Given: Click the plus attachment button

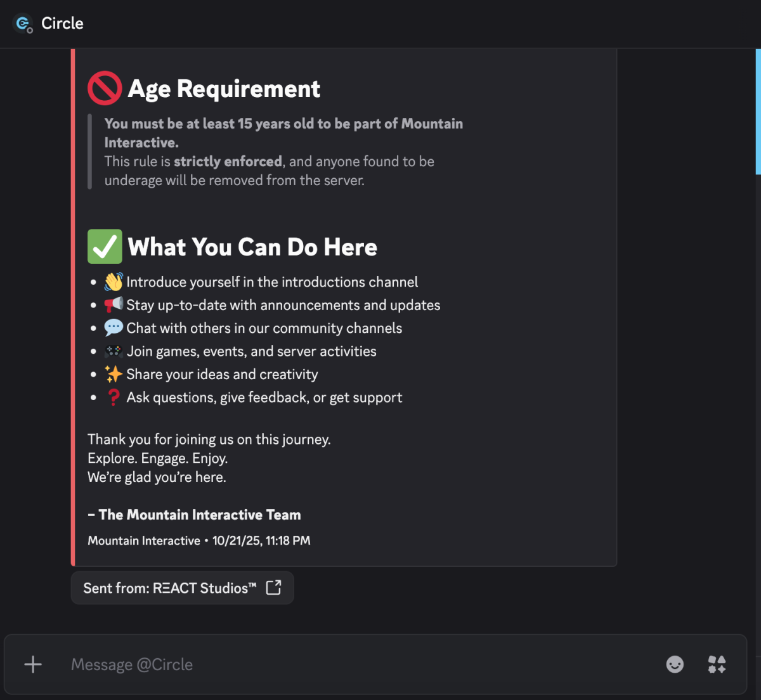Looking at the screenshot, I should tap(33, 664).
